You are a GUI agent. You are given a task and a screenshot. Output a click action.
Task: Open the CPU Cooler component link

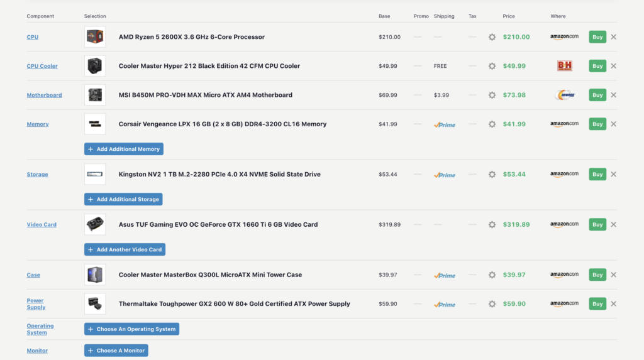(42, 66)
